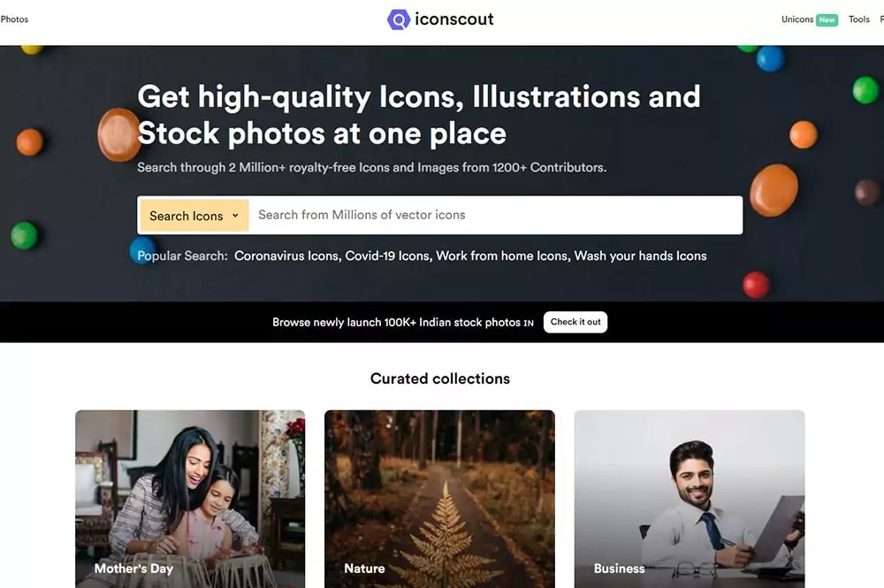Click the Check it out button
The image size is (884, 588).
(x=575, y=322)
